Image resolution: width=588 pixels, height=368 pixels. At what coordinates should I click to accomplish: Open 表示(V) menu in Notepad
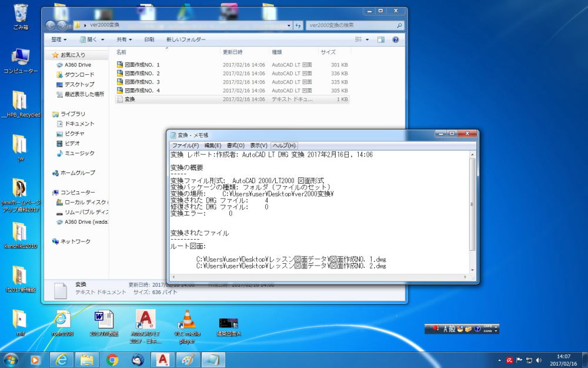pos(259,145)
